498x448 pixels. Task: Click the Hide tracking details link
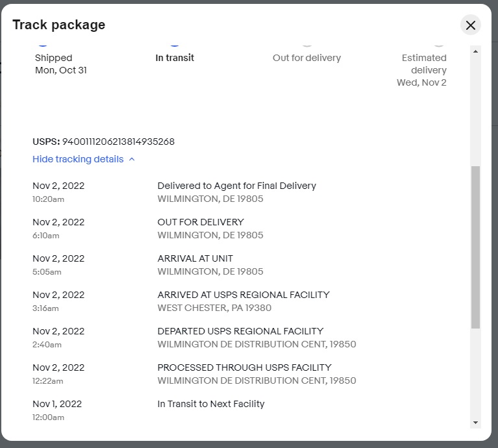point(78,159)
